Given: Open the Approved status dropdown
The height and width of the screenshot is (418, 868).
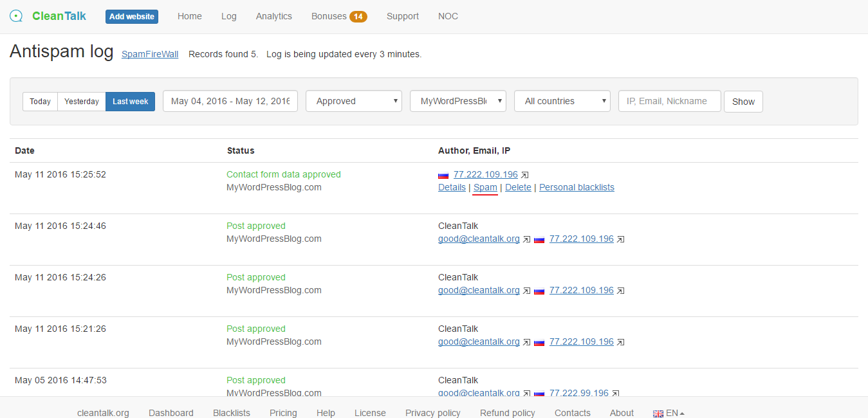Looking at the screenshot, I should click(354, 101).
